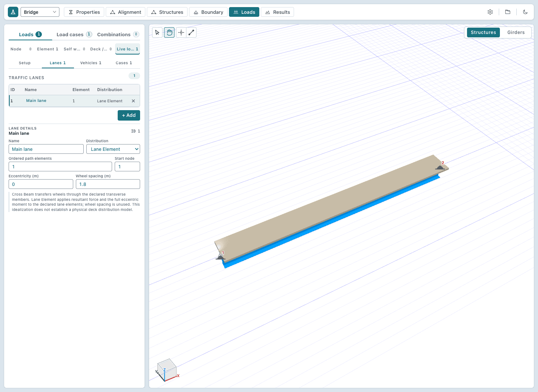Click the Element column header
538x392 pixels.
[x=81, y=90]
